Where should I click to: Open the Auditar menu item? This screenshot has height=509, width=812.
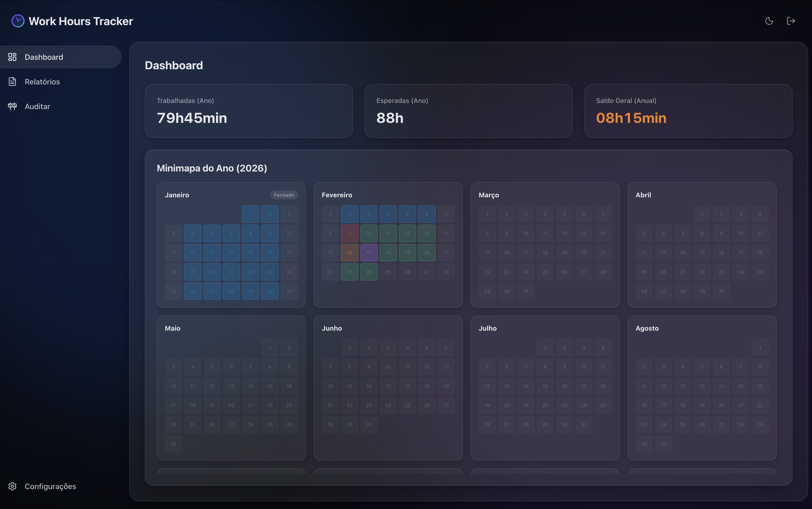tap(38, 106)
